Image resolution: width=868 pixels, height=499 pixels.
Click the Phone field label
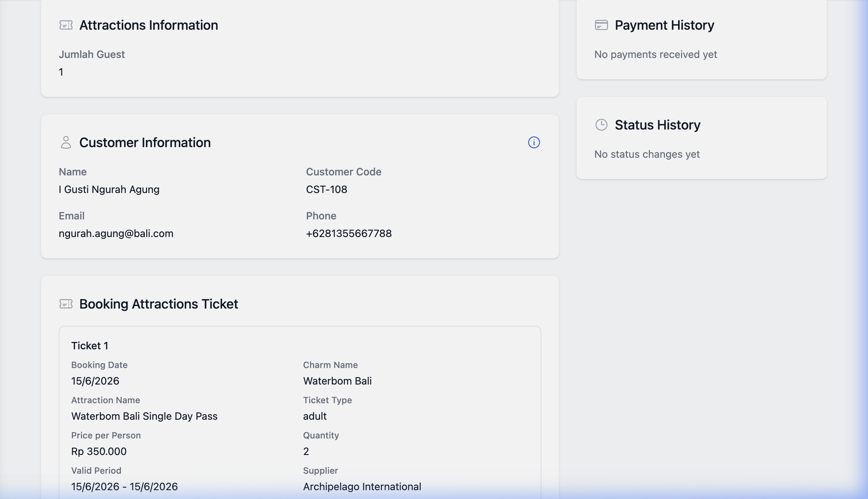[321, 216]
